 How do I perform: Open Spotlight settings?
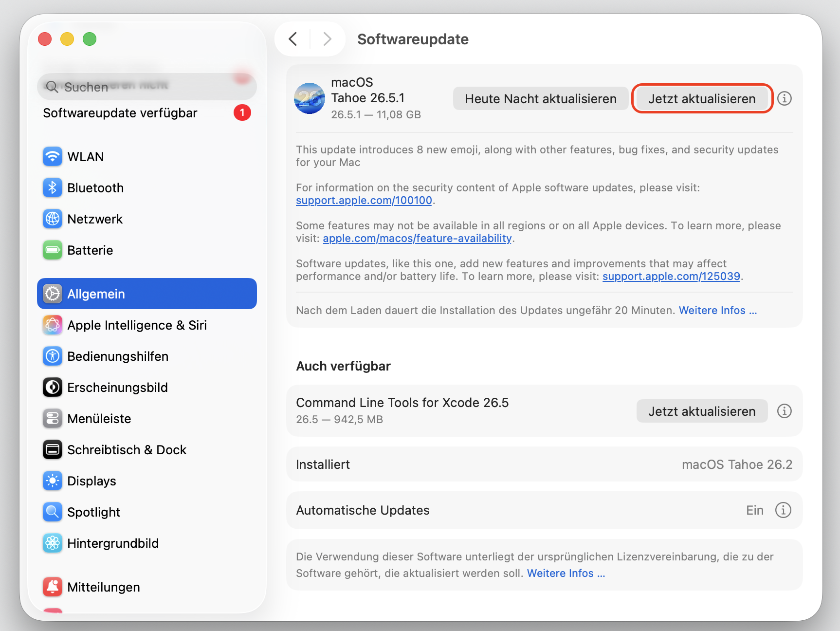point(147,512)
